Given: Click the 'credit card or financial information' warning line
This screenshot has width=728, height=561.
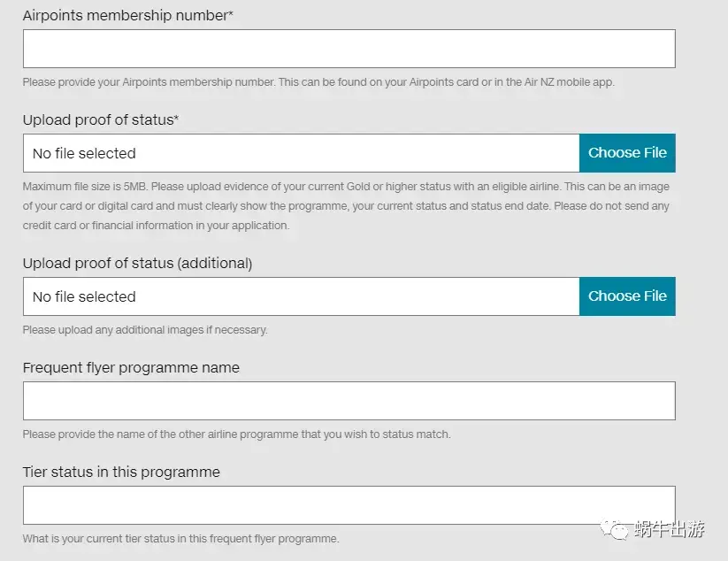Looking at the screenshot, I should click(x=156, y=226).
